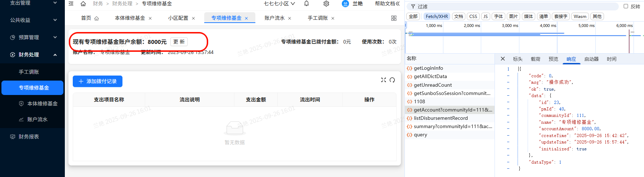This screenshot has width=644, height=177.
Task: Close the 小区配置 tab
Action: point(193,18)
